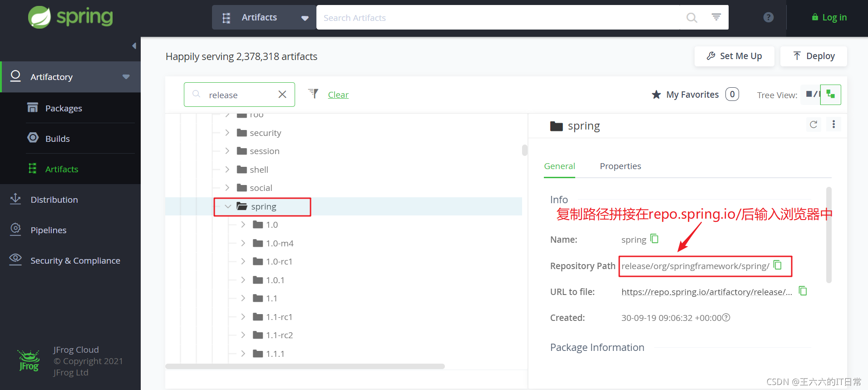
Task: Open the three-dot actions menu
Action: 833,124
